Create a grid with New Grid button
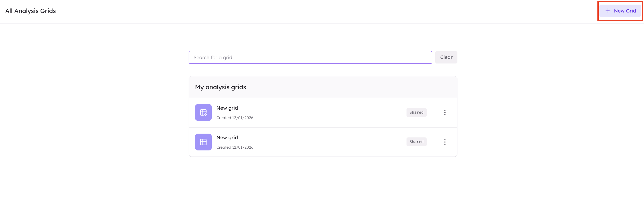This screenshot has height=205, width=644. click(x=620, y=11)
